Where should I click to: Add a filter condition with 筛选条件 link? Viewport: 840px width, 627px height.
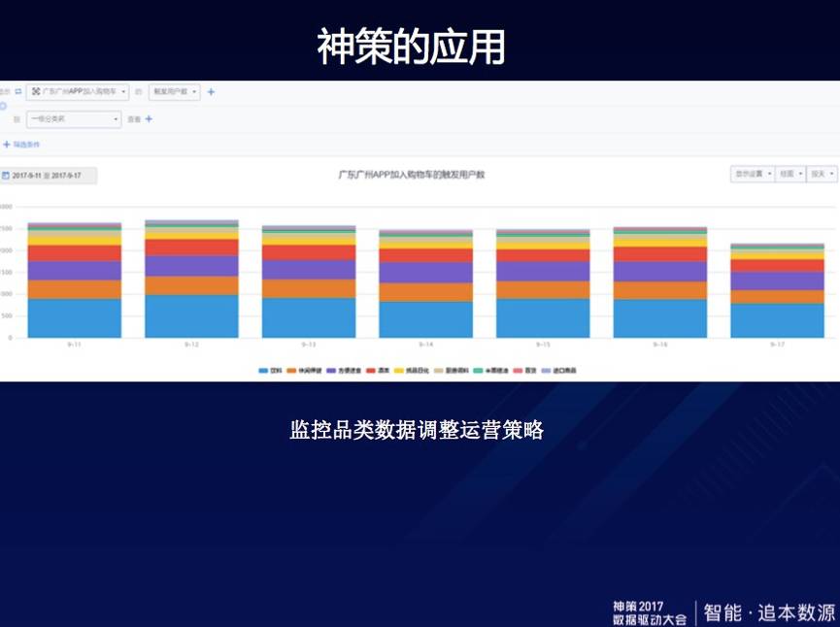[21, 145]
